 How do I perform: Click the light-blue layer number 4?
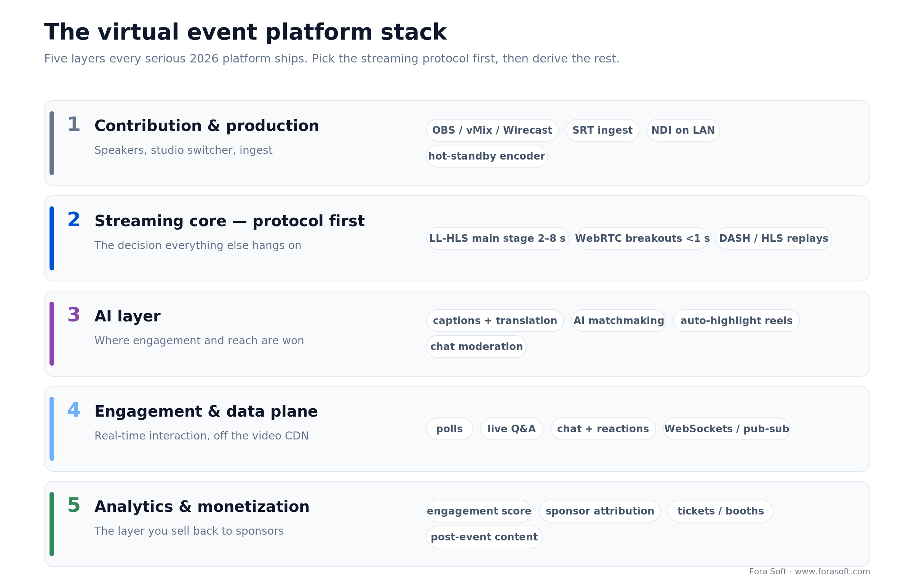74,410
